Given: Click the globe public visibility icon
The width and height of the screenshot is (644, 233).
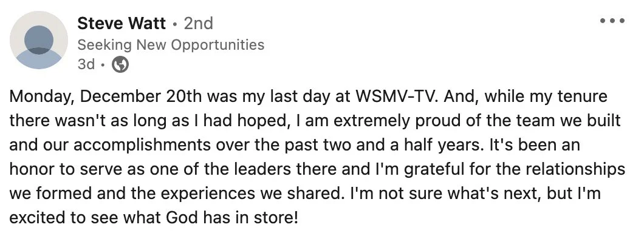Looking at the screenshot, I should tap(120, 64).
